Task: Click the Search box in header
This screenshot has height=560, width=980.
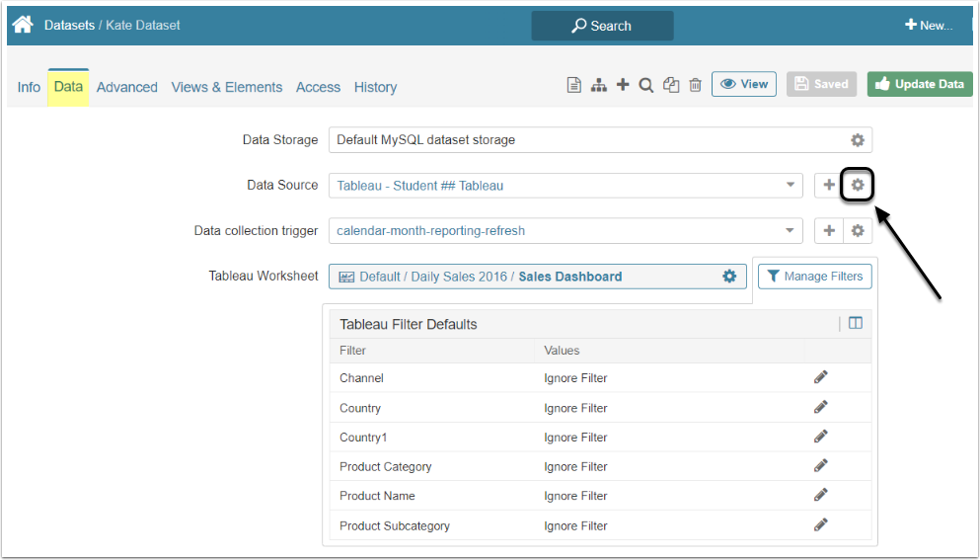Action: tap(602, 26)
